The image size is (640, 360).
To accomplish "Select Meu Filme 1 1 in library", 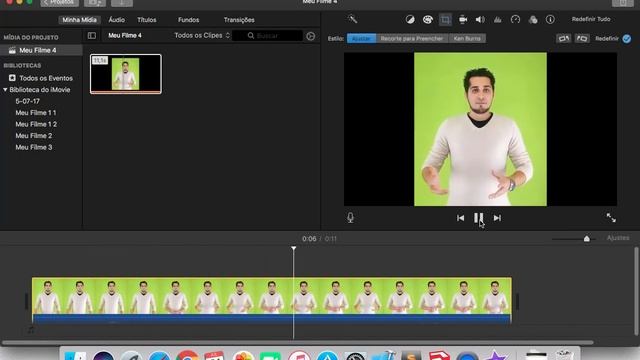I will [36, 112].
